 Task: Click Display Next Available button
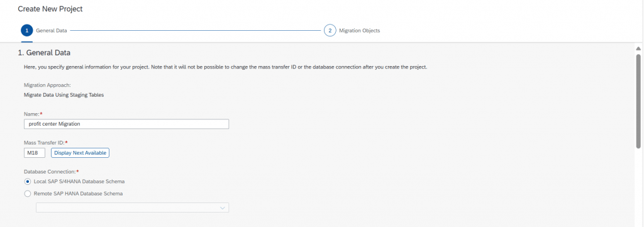pyautogui.click(x=80, y=153)
